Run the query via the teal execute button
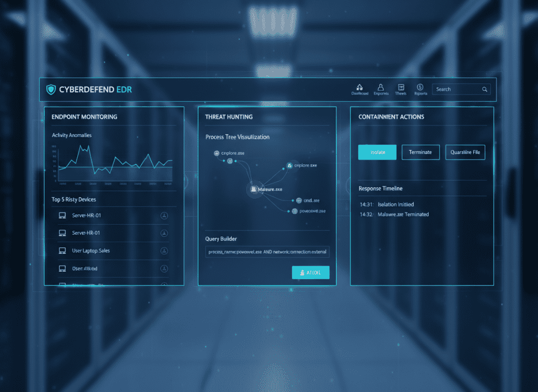The height and width of the screenshot is (392, 538). click(x=311, y=272)
